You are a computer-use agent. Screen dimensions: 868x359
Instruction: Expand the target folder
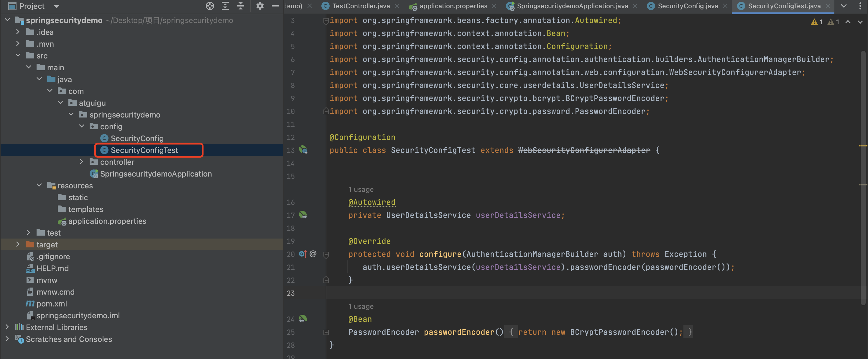pyautogui.click(x=18, y=244)
